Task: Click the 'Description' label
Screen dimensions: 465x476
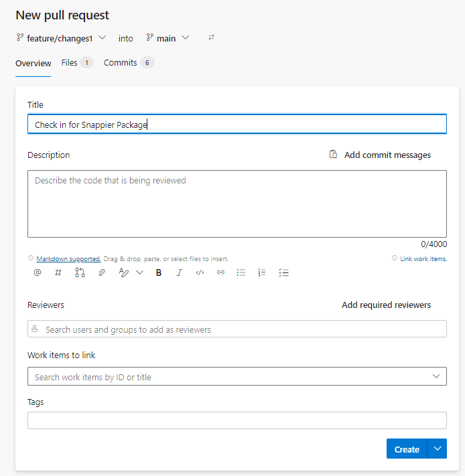Action: [49, 155]
